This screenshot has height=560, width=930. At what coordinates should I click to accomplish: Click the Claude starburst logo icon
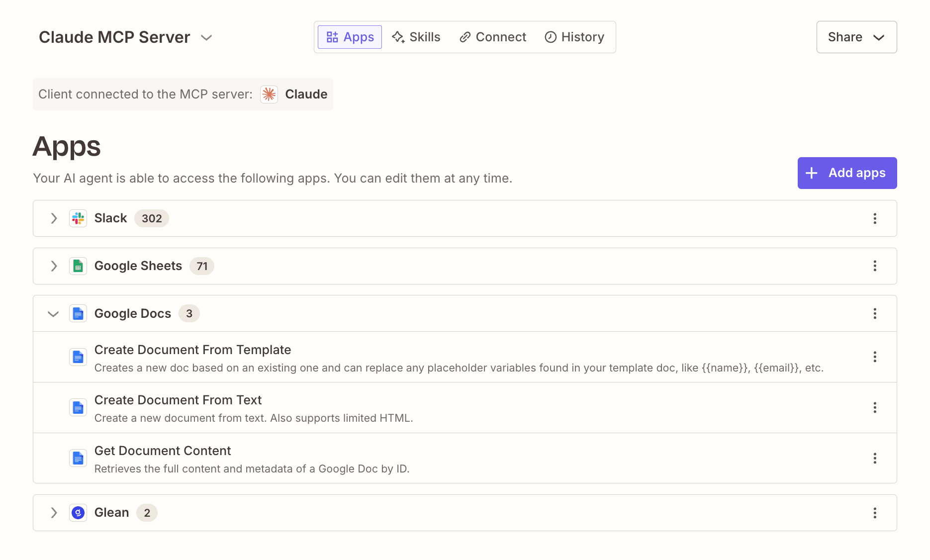coord(269,94)
